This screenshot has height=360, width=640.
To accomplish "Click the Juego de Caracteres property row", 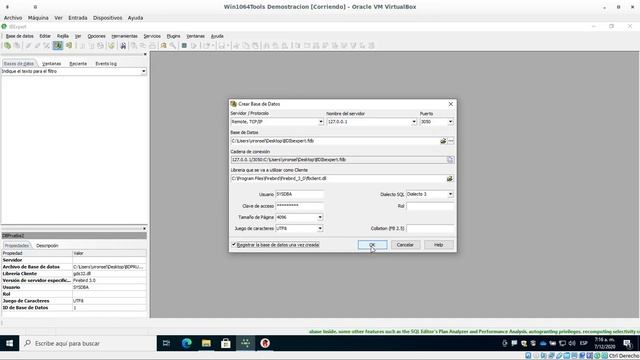I will coord(74,301).
